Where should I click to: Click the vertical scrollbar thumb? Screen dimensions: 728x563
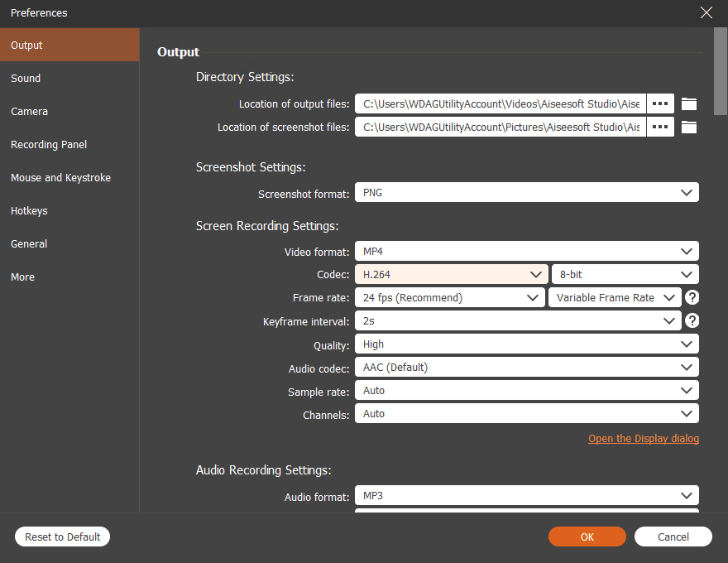(721, 71)
